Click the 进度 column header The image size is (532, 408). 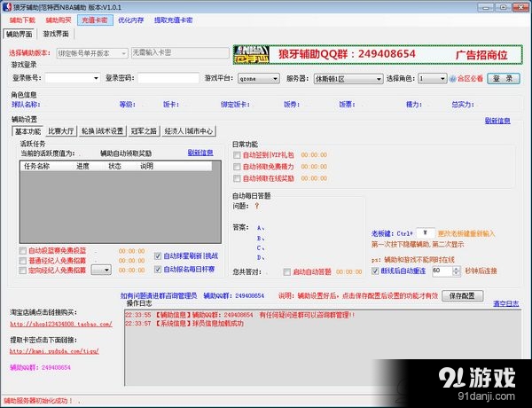pos(82,166)
